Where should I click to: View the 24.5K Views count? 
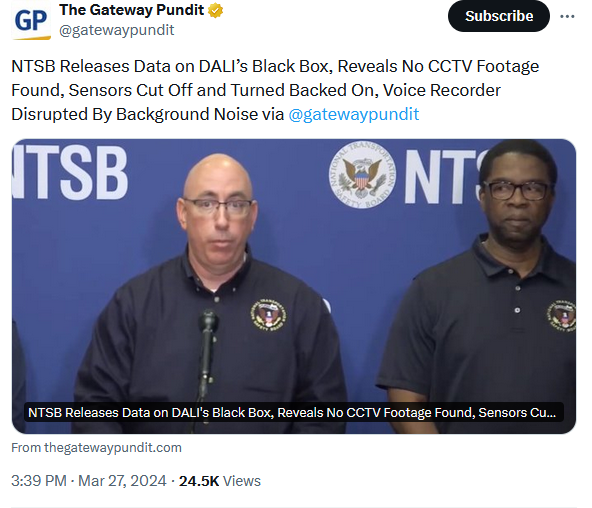coord(220,481)
